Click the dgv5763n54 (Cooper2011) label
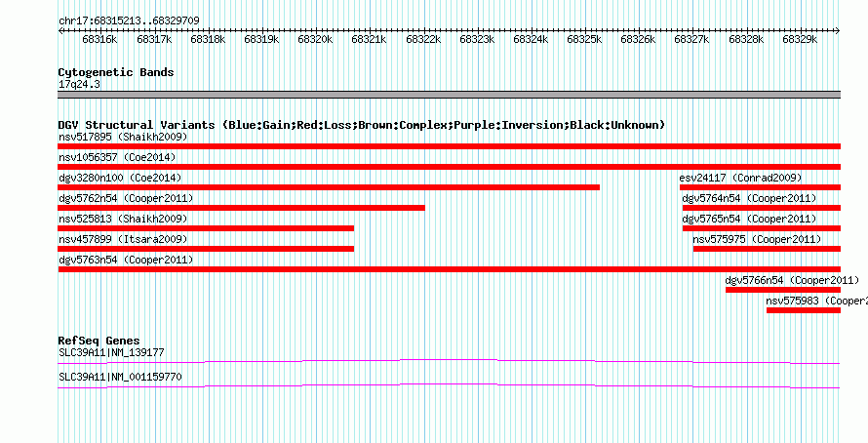The width and height of the screenshot is (868, 443). point(126,260)
